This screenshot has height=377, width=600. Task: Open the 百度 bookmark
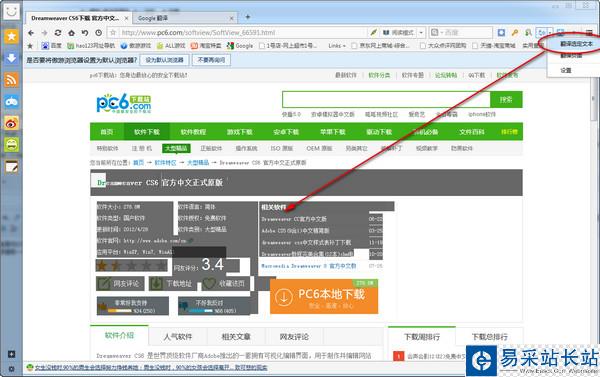coord(52,46)
